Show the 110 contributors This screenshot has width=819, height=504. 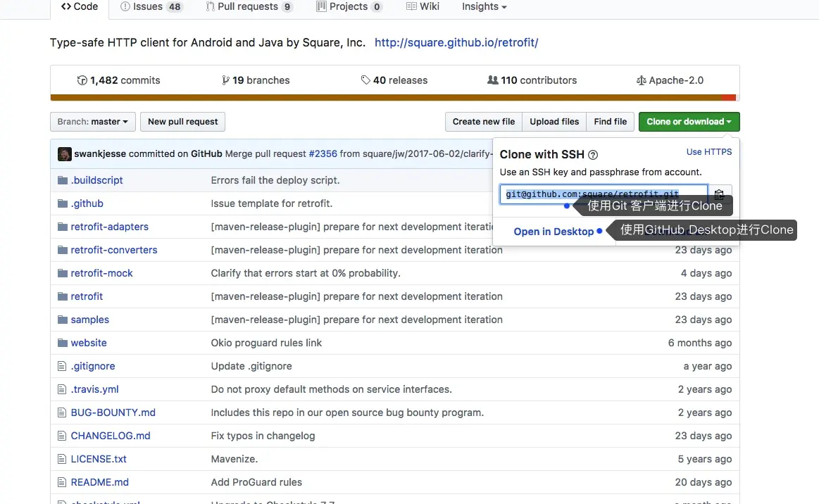[532, 80]
